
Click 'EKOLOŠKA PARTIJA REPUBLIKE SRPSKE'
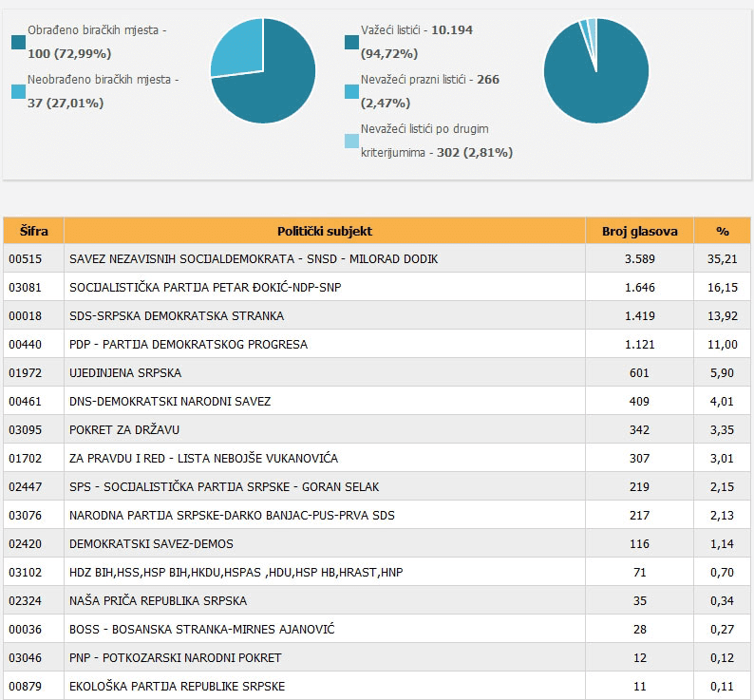(x=177, y=686)
